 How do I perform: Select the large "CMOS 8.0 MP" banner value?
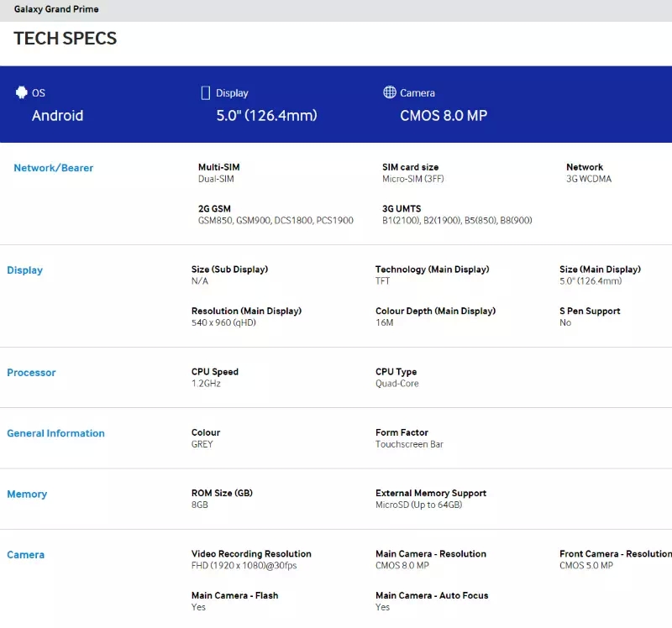pyautogui.click(x=444, y=115)
